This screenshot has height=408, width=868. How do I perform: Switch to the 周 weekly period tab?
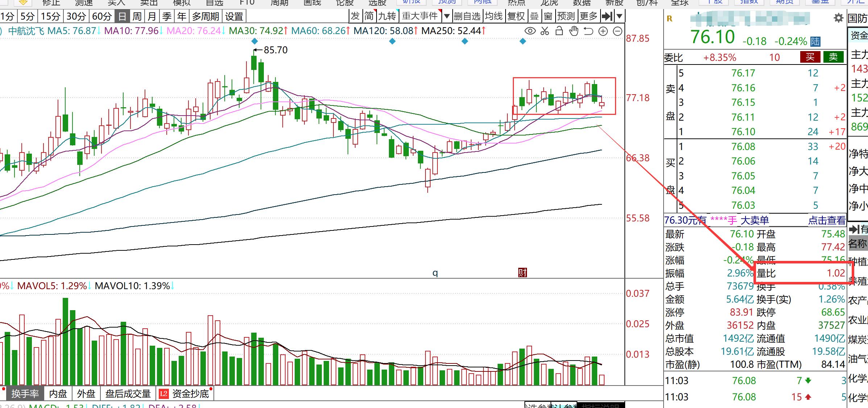tap(137, 17)
